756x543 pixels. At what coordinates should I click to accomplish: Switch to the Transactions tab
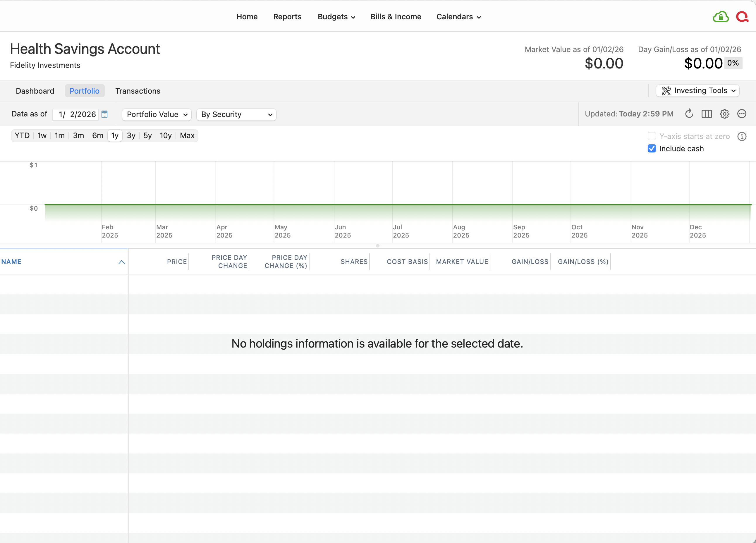[x=138, y=91]
